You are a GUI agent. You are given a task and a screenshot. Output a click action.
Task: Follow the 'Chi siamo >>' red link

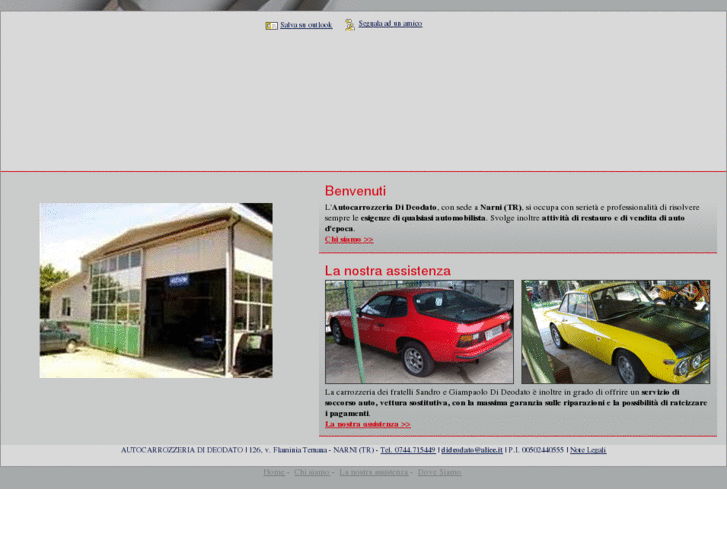(349, 239)
